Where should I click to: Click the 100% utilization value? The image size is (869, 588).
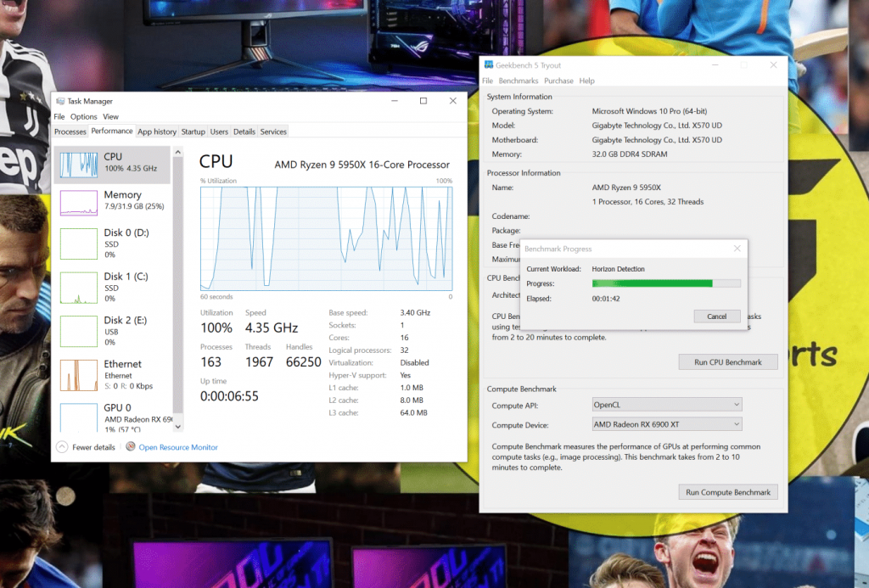216,328
